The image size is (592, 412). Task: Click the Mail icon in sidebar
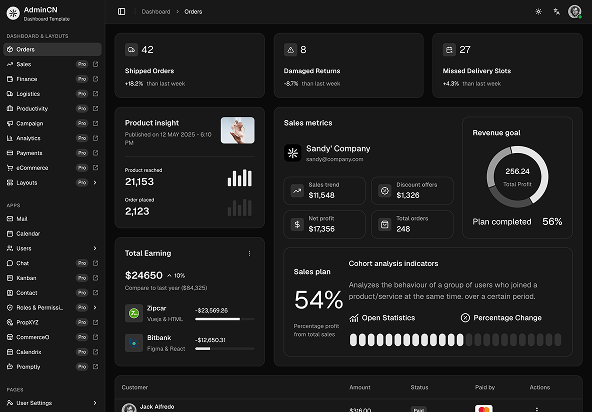click(x=10, y=219)
